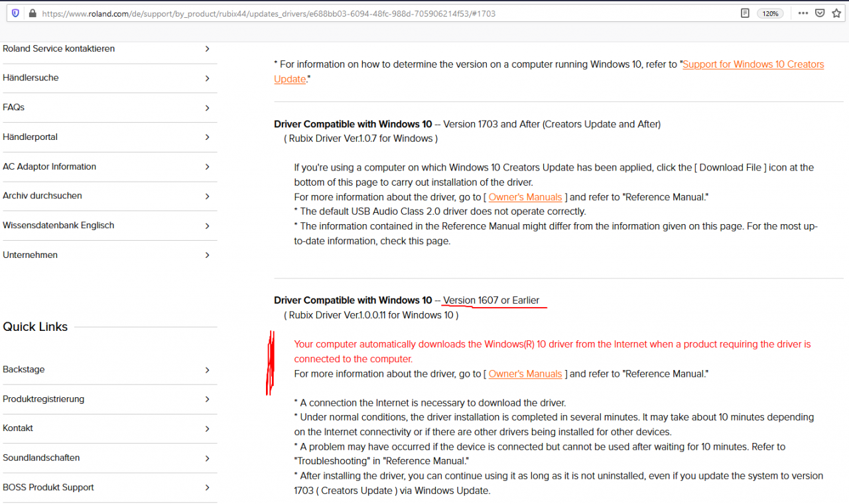Select Händlerportal in the sidebar

click(x=109, y=137)
